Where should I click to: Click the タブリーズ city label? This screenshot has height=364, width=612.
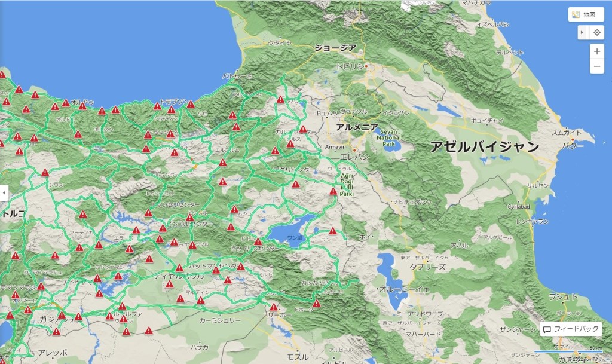pos(428,267)
